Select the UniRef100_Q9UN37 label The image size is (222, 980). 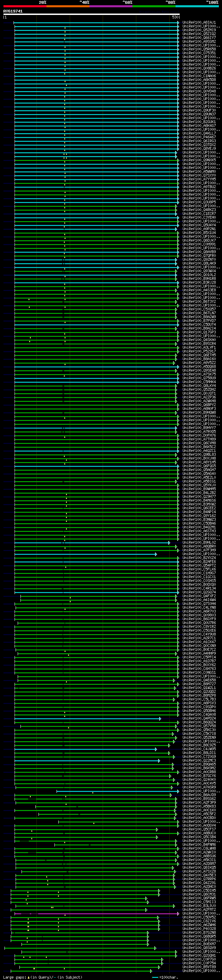click(x=199, y=114)
